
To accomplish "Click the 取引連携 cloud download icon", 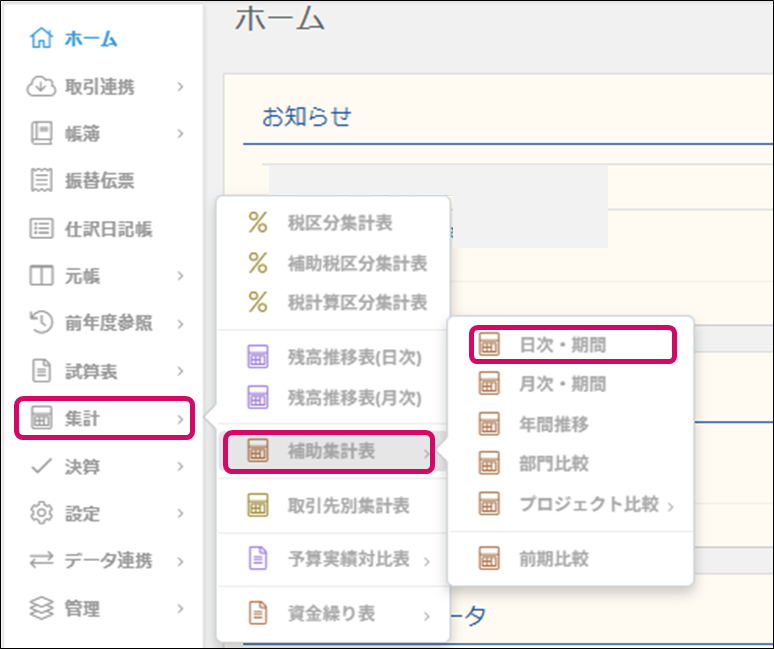I will (41, 87).
